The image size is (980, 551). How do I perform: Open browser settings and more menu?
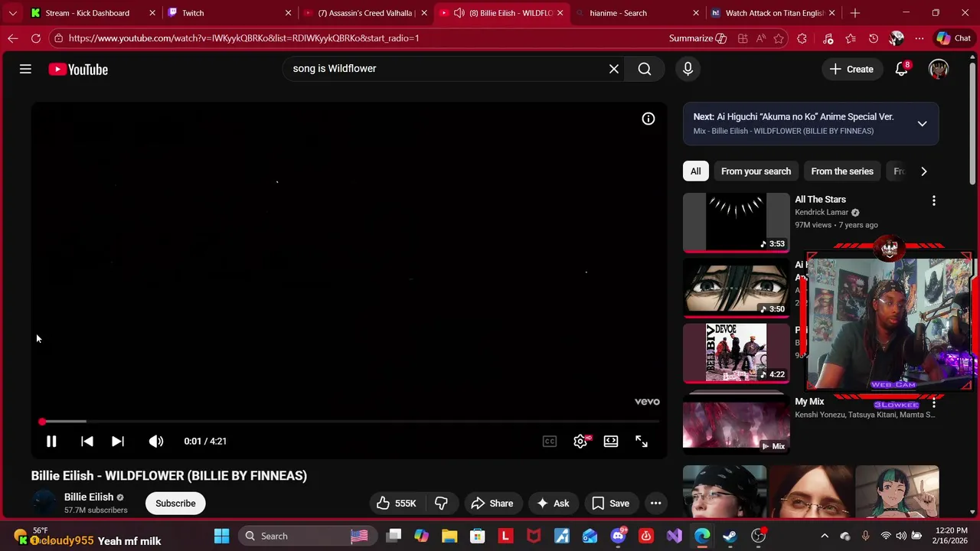tap(920, 38)
